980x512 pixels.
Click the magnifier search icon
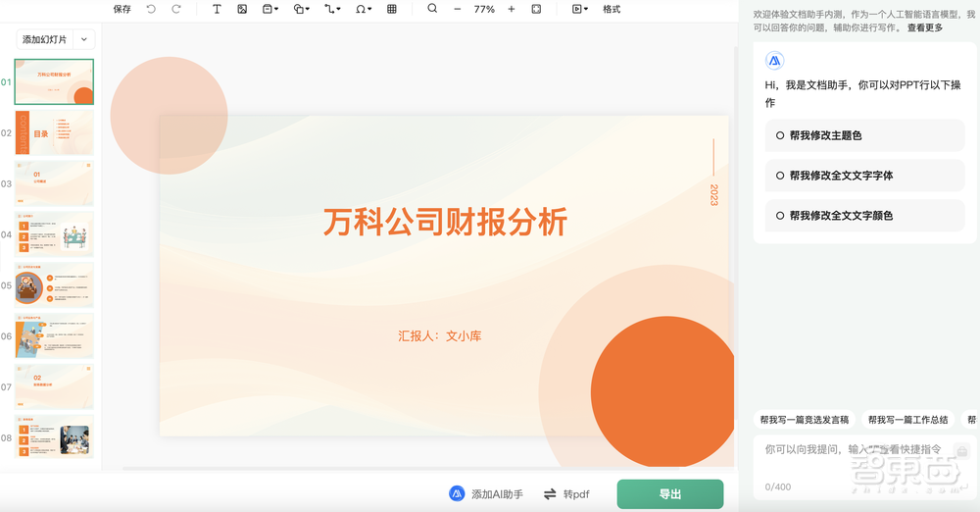coord(432,9)
